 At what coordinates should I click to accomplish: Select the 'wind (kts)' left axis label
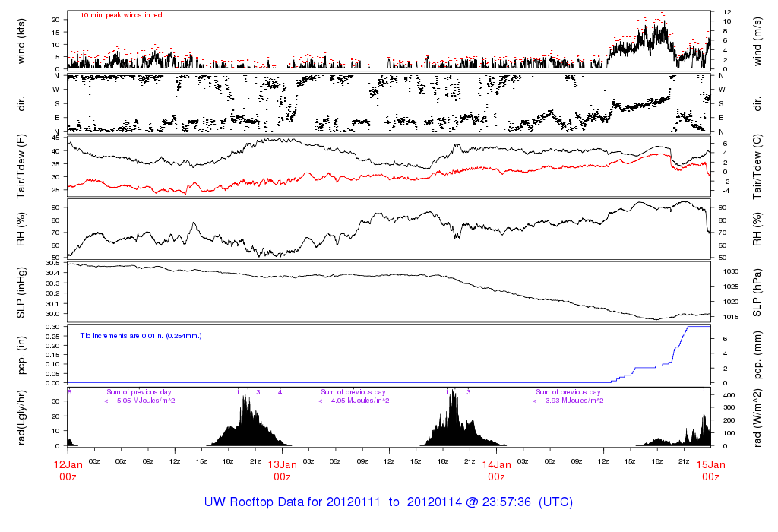pos(21,41)
